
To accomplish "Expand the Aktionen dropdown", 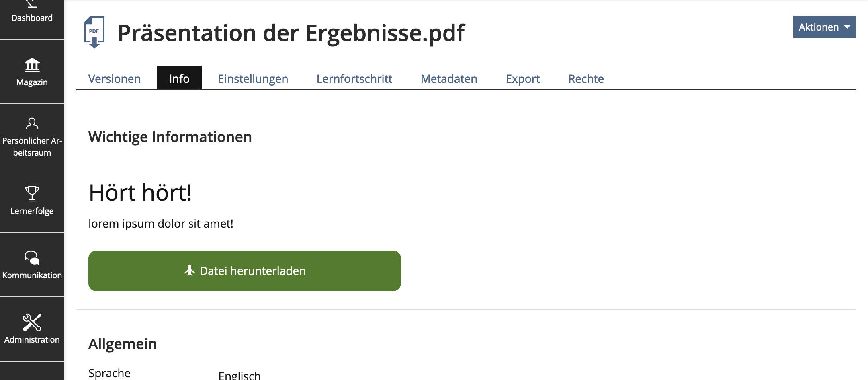I will point(824,27).
